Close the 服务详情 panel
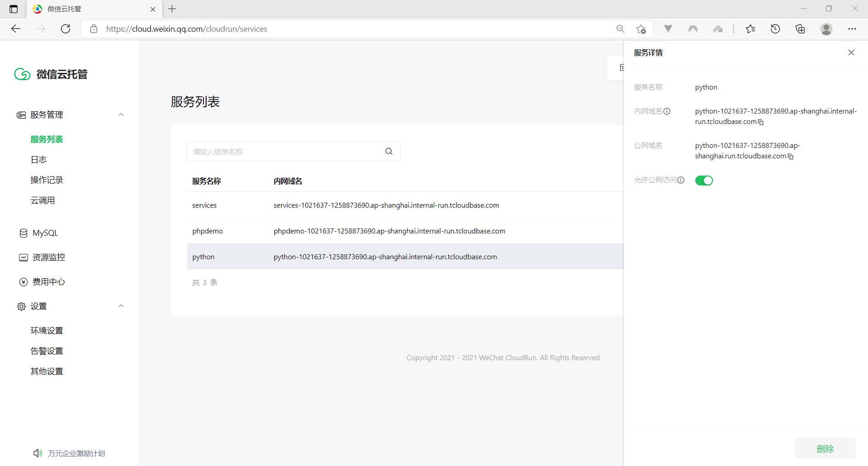 click(851, 52)
